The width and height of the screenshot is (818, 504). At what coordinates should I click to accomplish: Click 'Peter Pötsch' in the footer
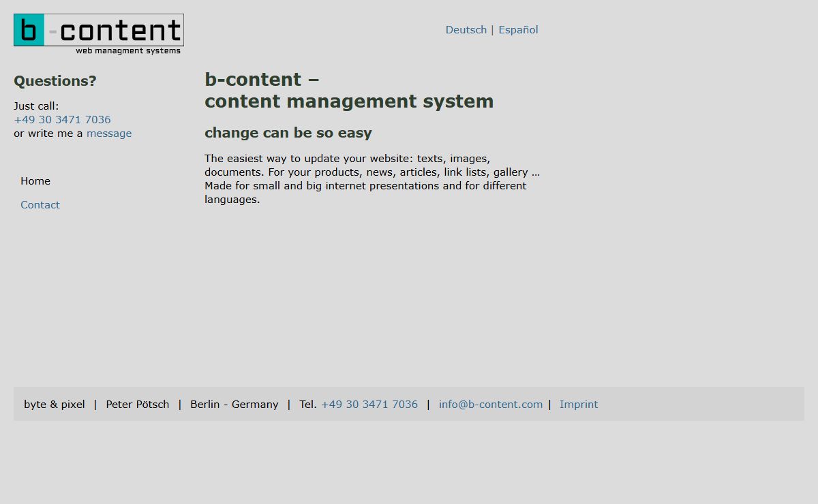(138, 405)
